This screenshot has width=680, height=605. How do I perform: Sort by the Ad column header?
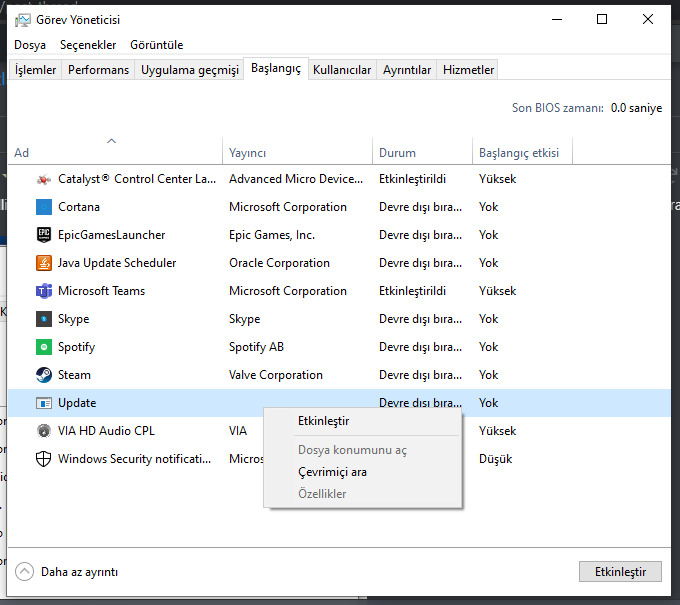[115, 150]
